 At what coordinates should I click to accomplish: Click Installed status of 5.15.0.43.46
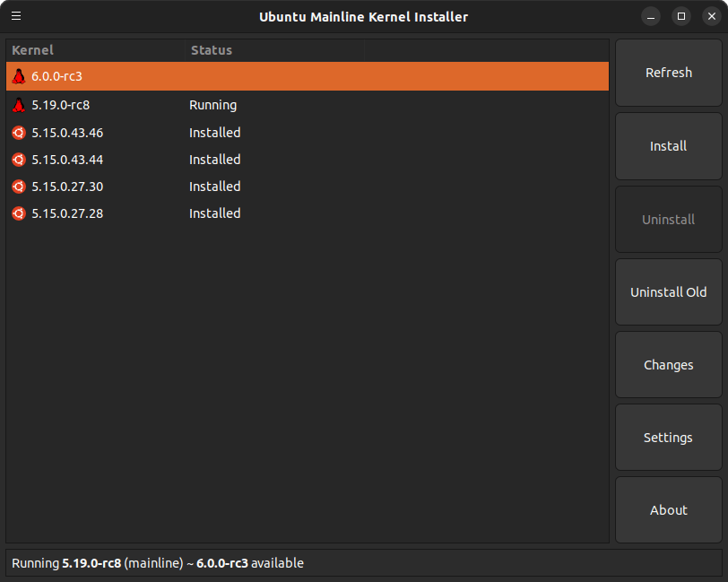[x=215, y=133]
